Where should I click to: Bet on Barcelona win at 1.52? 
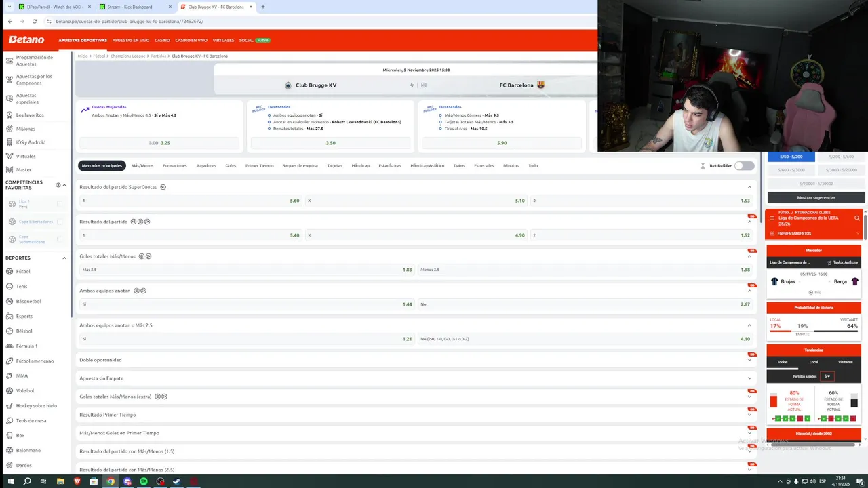(x=642, y=235)
